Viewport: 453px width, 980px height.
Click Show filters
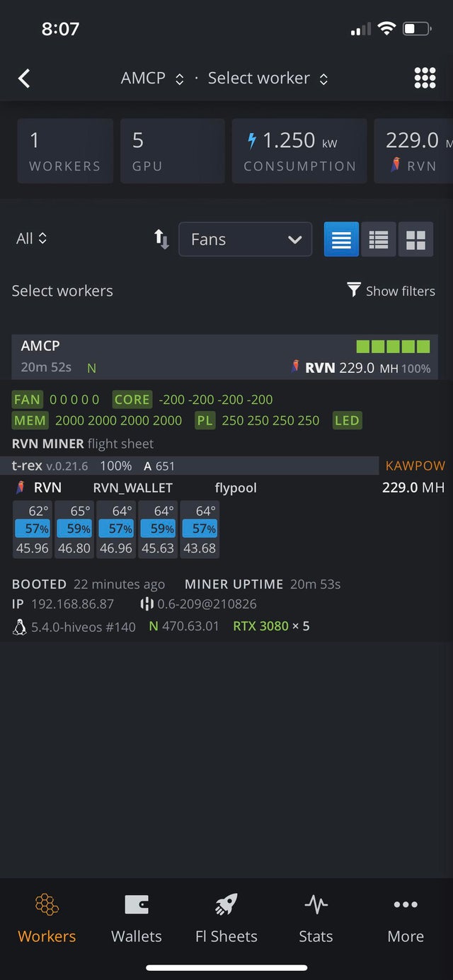pos(391,291)
